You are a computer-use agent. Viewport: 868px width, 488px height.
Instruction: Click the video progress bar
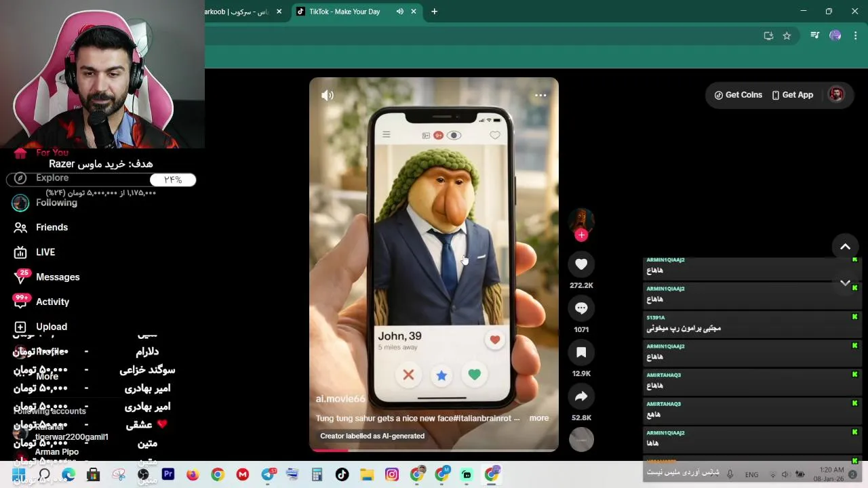tap(434, 450)
